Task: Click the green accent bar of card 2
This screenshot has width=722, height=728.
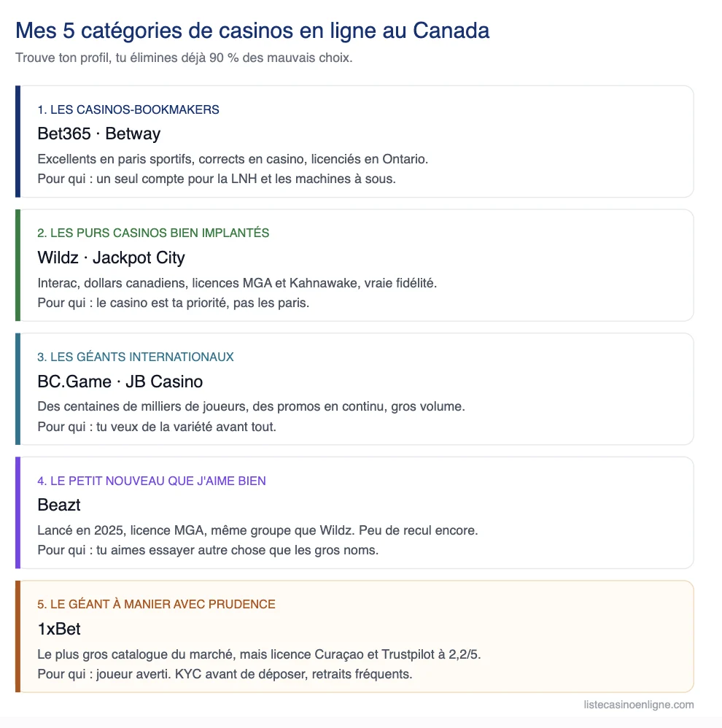Action: (18, 265)
